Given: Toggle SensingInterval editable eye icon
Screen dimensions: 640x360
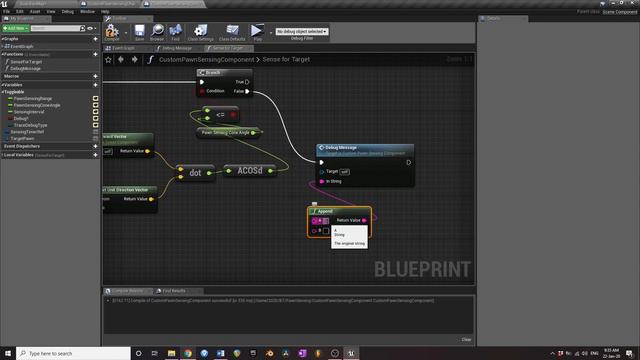Looking at the screenshot, I should [96, 112].
